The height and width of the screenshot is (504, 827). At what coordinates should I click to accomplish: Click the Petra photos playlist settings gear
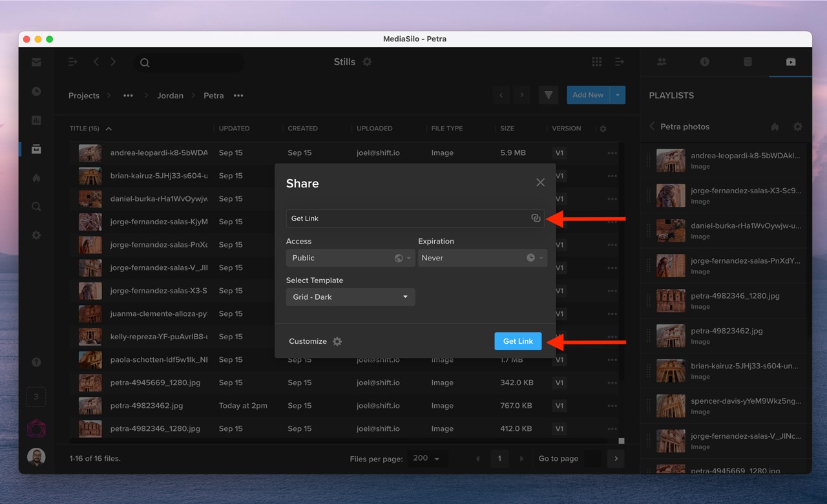797,127
